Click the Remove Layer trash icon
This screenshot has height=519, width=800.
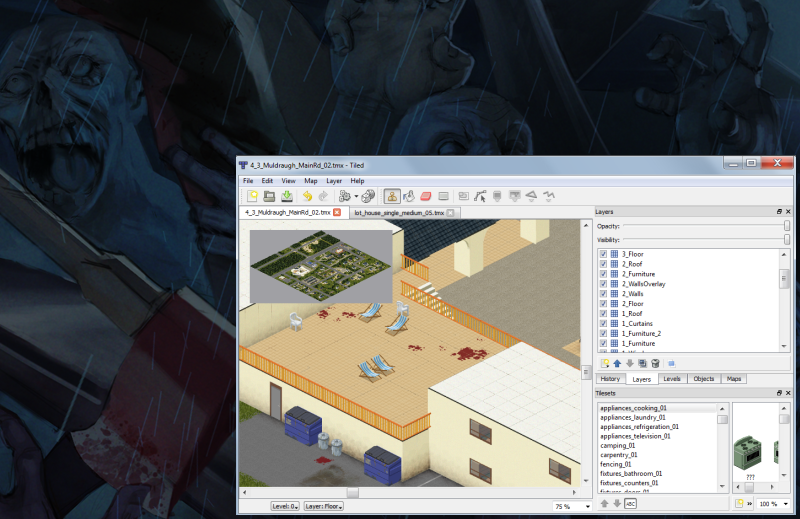tap(656, 363)
